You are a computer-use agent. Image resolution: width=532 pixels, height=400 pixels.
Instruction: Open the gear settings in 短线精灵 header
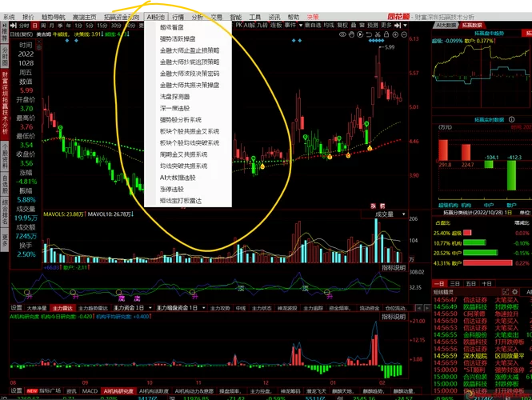click(x=514, y=292)
